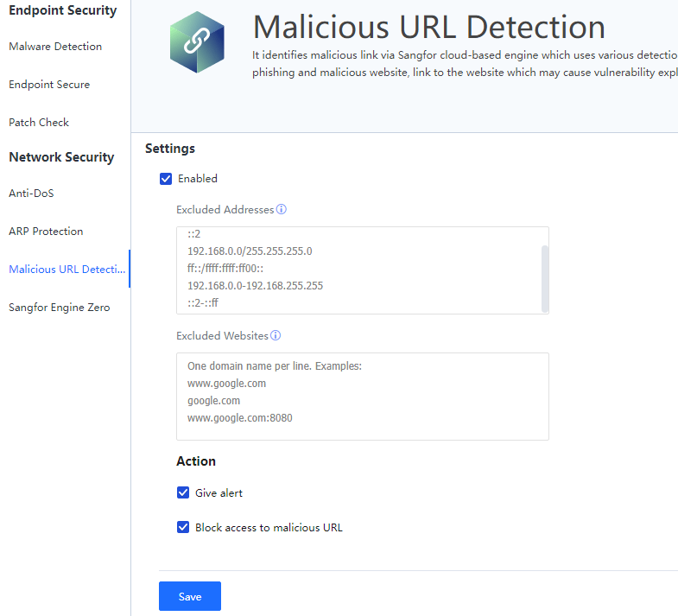Viewport: 678px width, 616px height.
Task: Open ARP Protection settings
Action: point(46,232)
